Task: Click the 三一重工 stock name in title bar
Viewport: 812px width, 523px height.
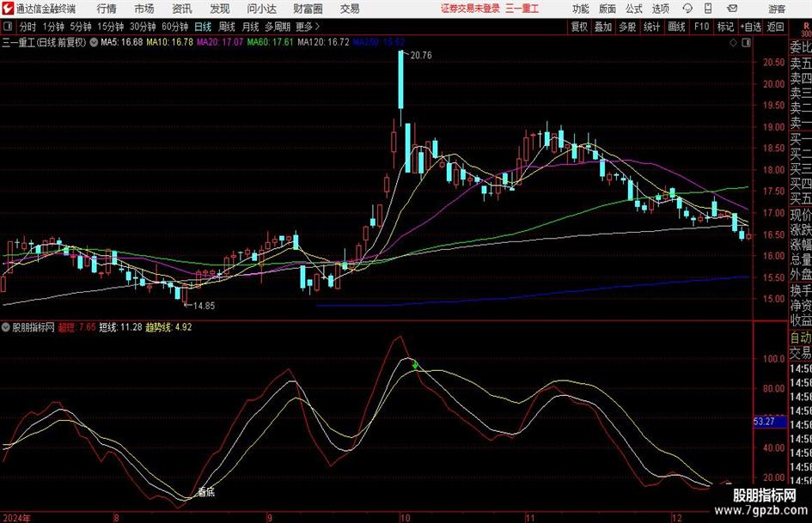Action: coord(522,9)
